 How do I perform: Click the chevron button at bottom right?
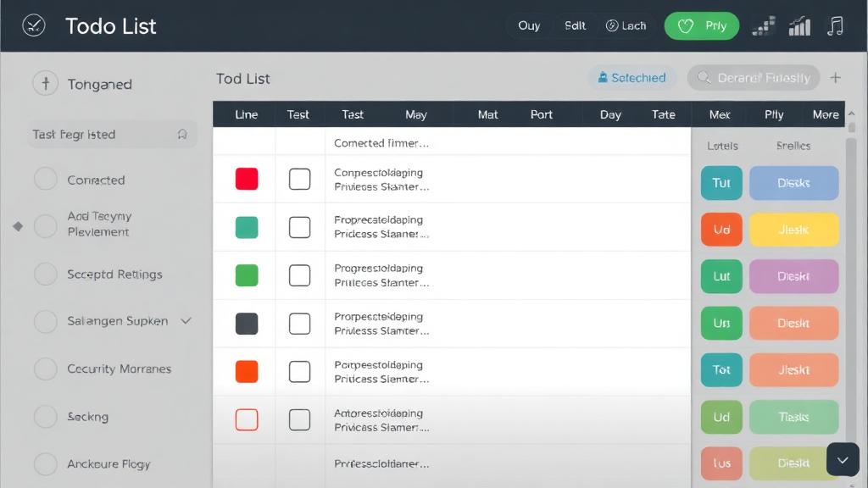[842, 459]
